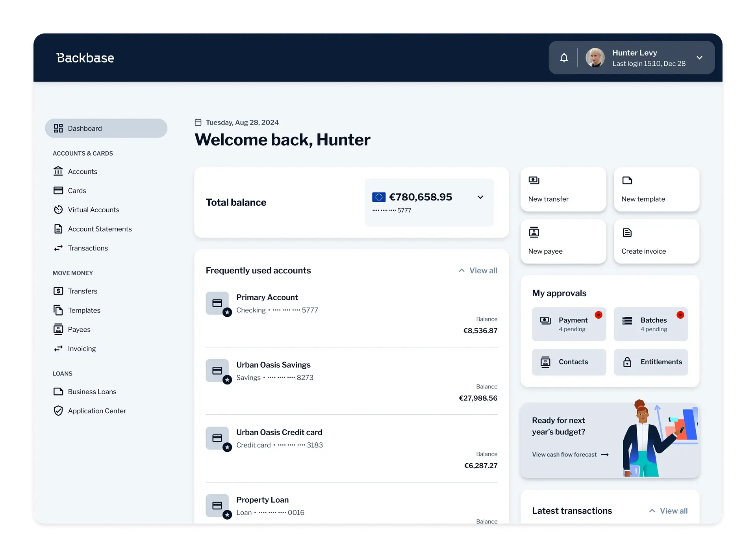Open Batches pending approvals
This screenshot has height=557, width=756.
coord(650,324)
